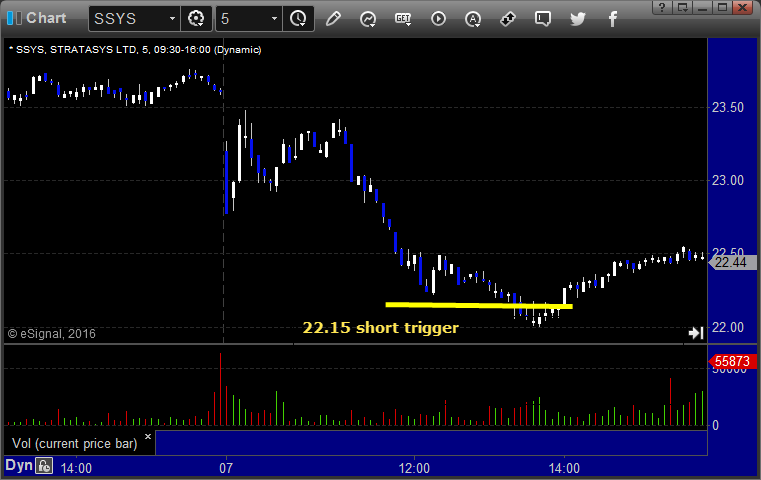The image size is (761, 480).
Task: Open the time template clock menu
Action: [x=298, y=19]
